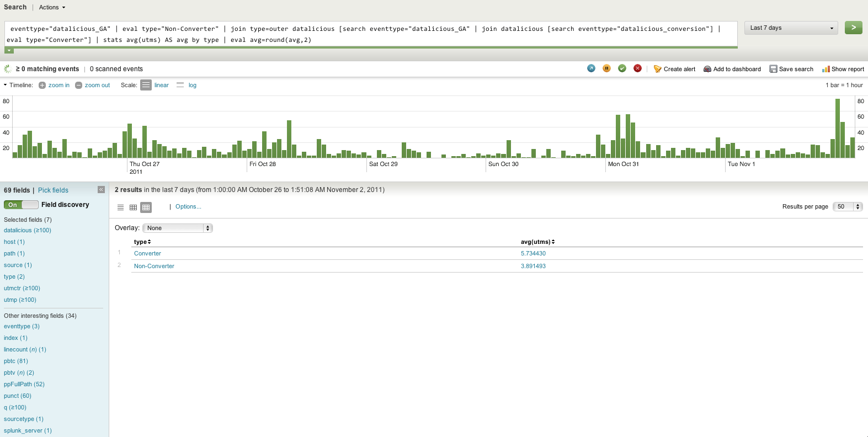Select the eventtype (3) field

22,326
